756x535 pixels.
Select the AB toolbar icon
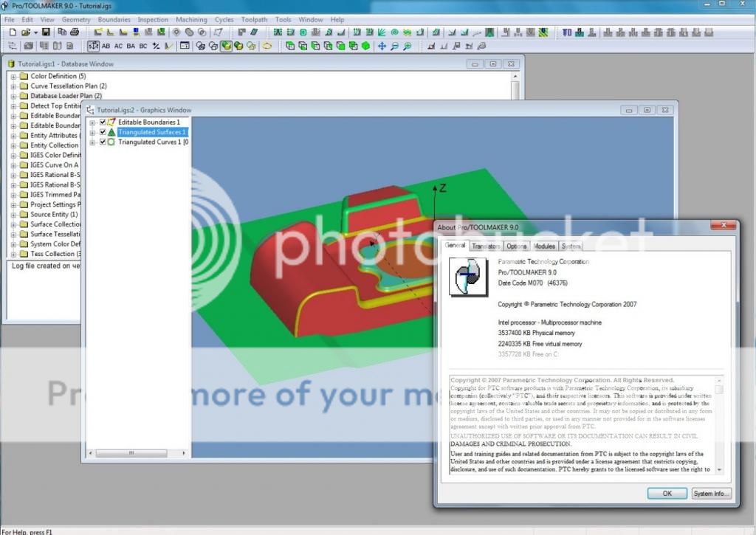pos(106,46)
